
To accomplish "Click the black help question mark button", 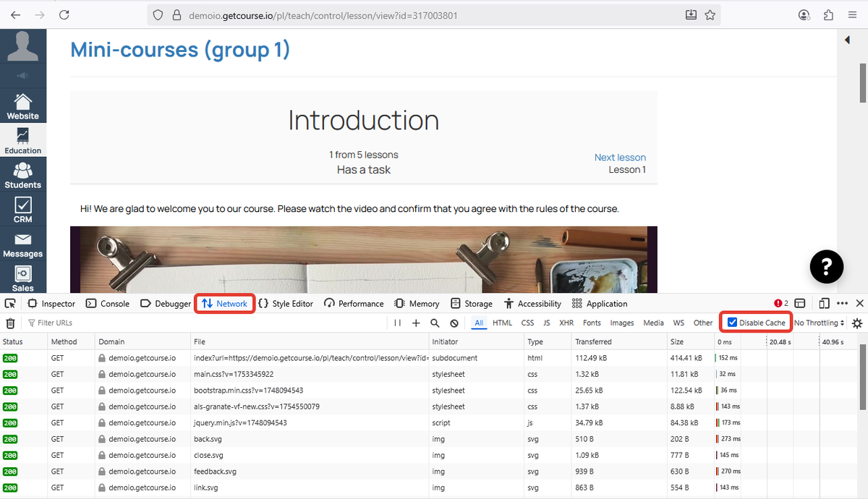I will point(827,266).
